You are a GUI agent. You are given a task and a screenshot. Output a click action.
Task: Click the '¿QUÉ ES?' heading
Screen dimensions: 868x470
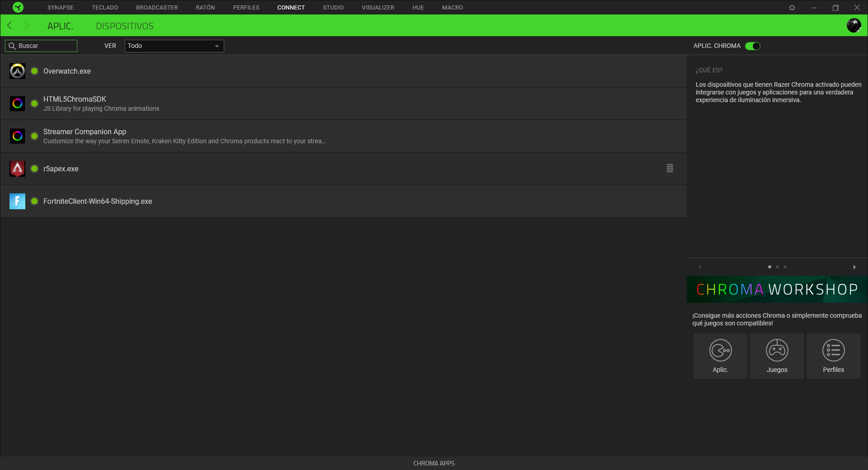(709, 70)
